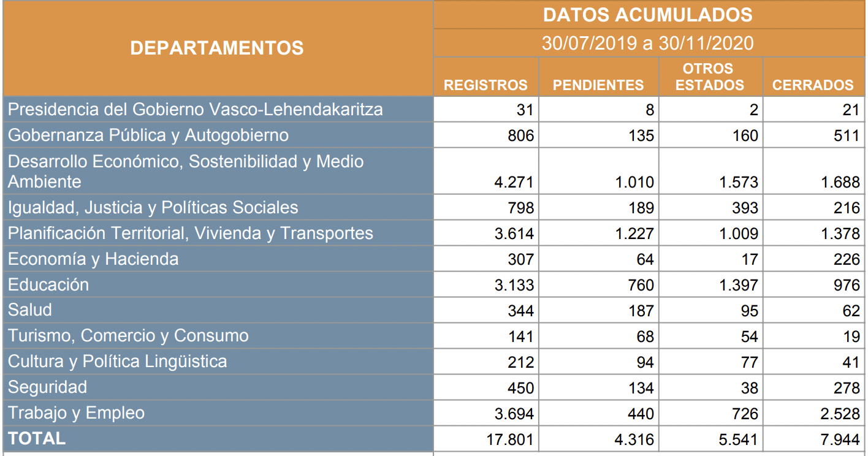
Task: Select Planificación Territorial, Vivienda y Transportes label
Action: (x=190, y=234)
